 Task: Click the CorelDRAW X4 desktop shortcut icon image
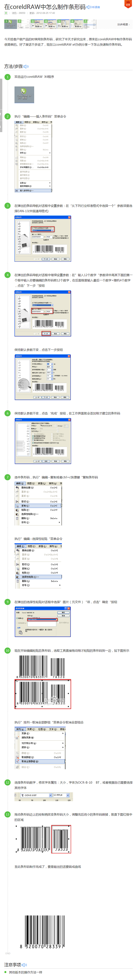point(24,94)
